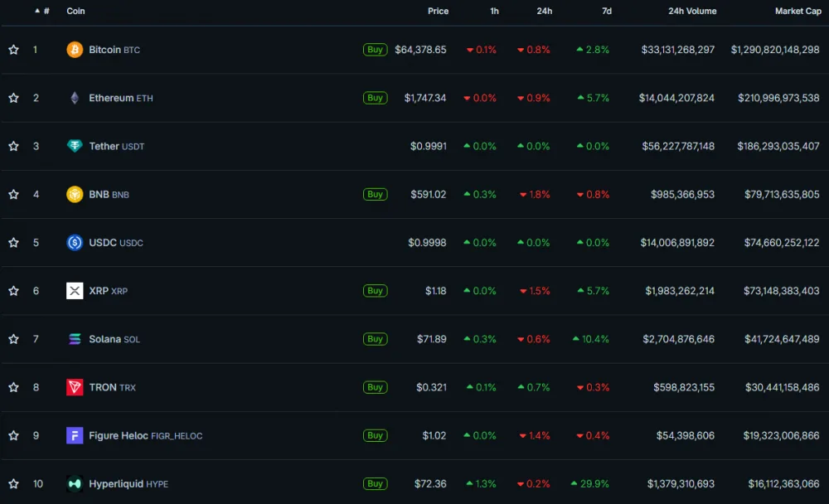Viewport: 829px width, 504px height.
Task: Click Bitcoin market cap $1,290,820,148,298
Action: (x=775, y=50)
